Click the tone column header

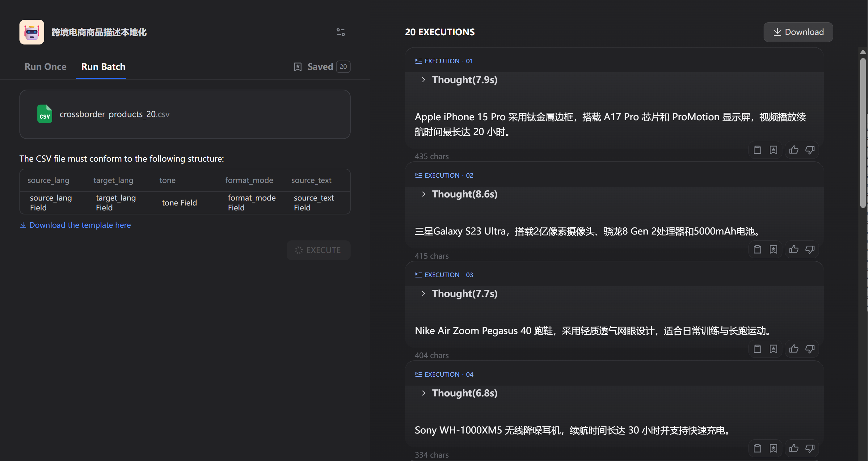tap(167, 180)
